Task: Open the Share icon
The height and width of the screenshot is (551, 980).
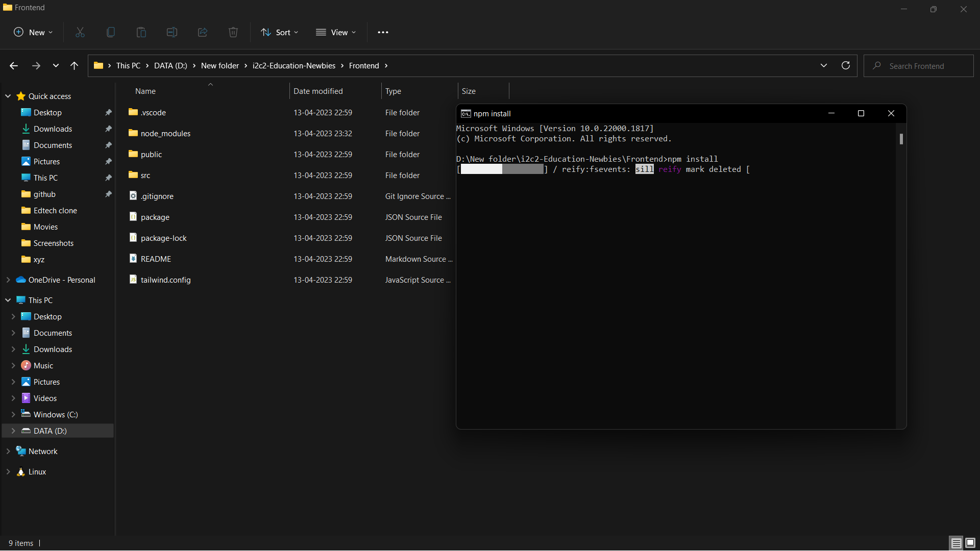Action: 202,32
